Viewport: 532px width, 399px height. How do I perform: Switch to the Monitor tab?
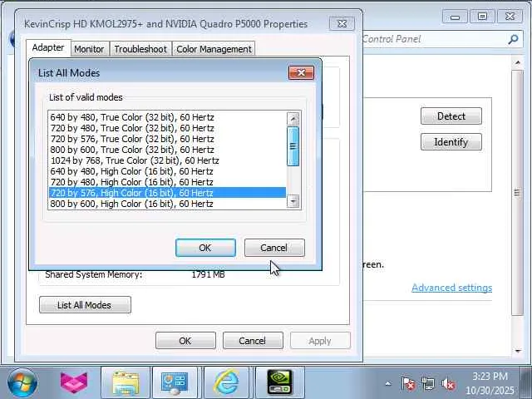89,49
